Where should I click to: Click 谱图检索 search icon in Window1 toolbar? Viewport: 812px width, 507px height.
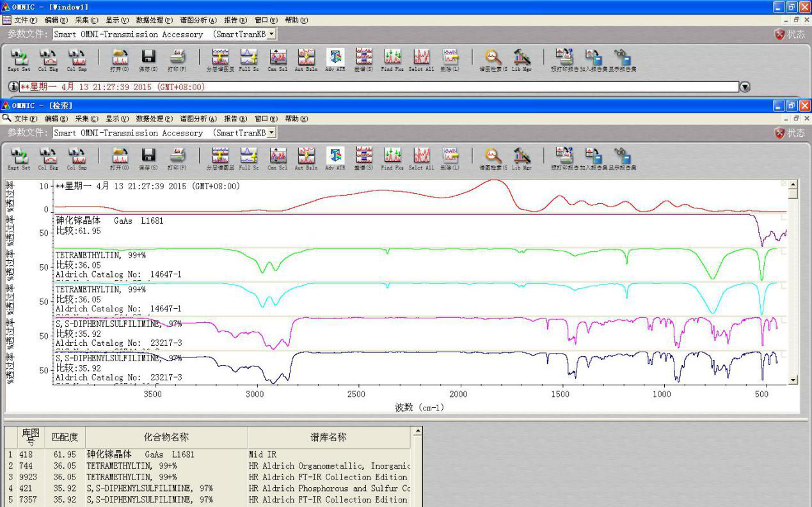pyautogui.click(x=493, y=59)
